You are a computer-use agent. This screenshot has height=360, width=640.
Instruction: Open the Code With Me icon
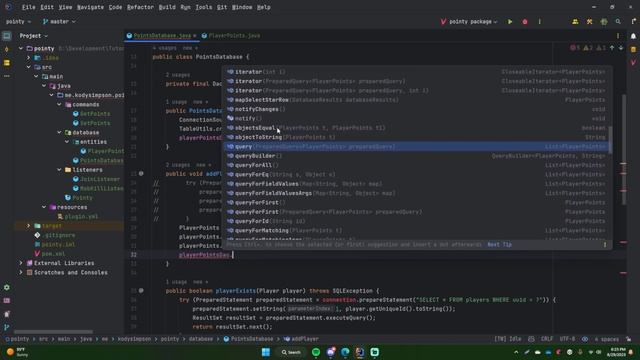(575, 22)
